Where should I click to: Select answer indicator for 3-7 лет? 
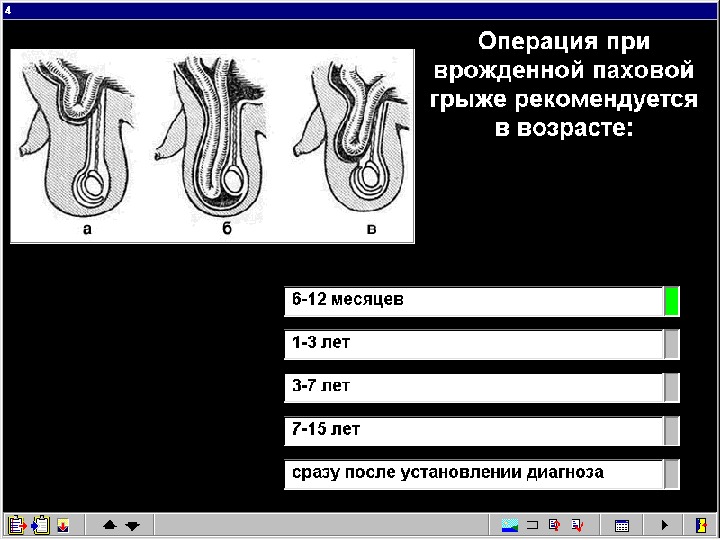click(x=671, y=387)
